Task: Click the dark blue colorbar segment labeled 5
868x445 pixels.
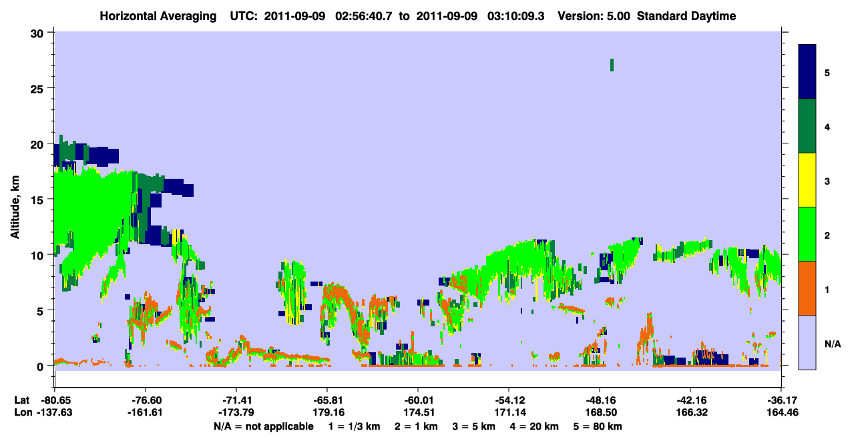Action: tap(808, 72)
